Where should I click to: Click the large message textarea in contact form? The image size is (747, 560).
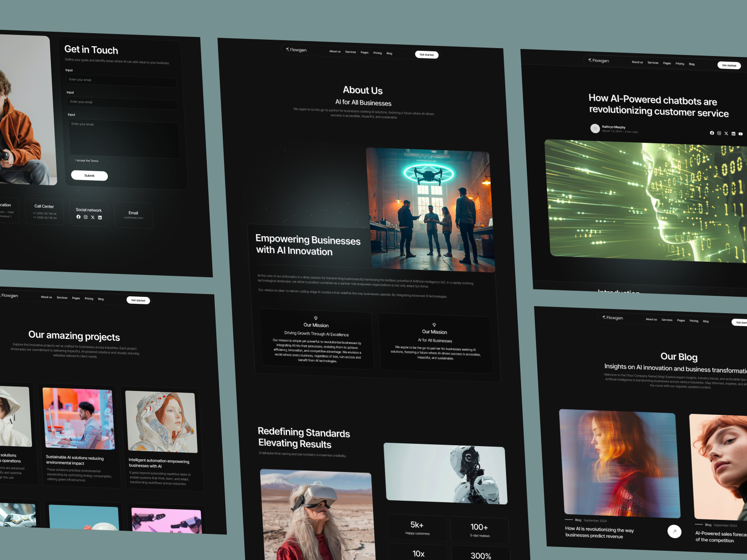point(124,139)
